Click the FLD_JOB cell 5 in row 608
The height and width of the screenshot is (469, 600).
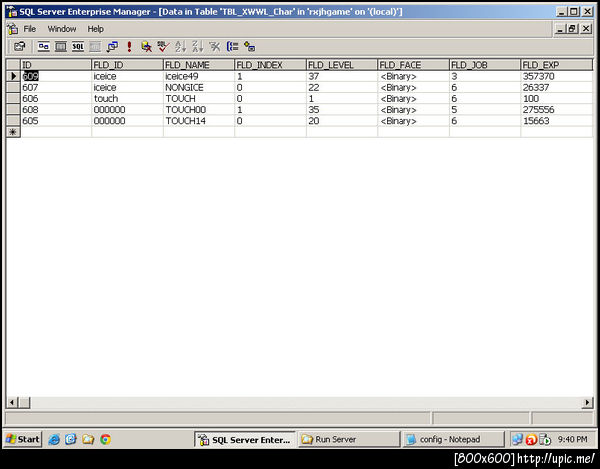[485, 110]
